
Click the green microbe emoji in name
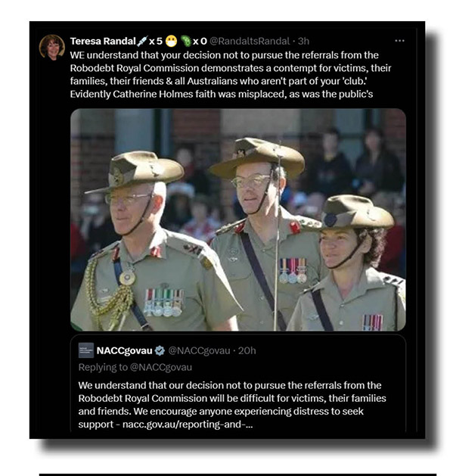pyautogui.click(x=186, y=41)
